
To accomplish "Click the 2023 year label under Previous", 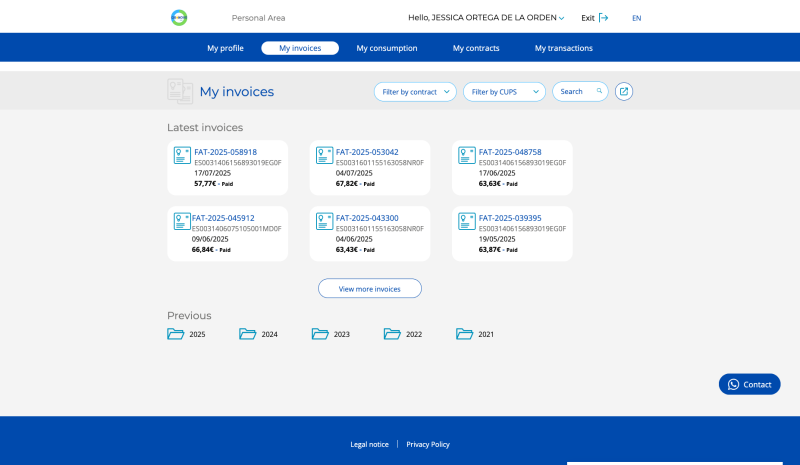I will [x=342, y=334].
